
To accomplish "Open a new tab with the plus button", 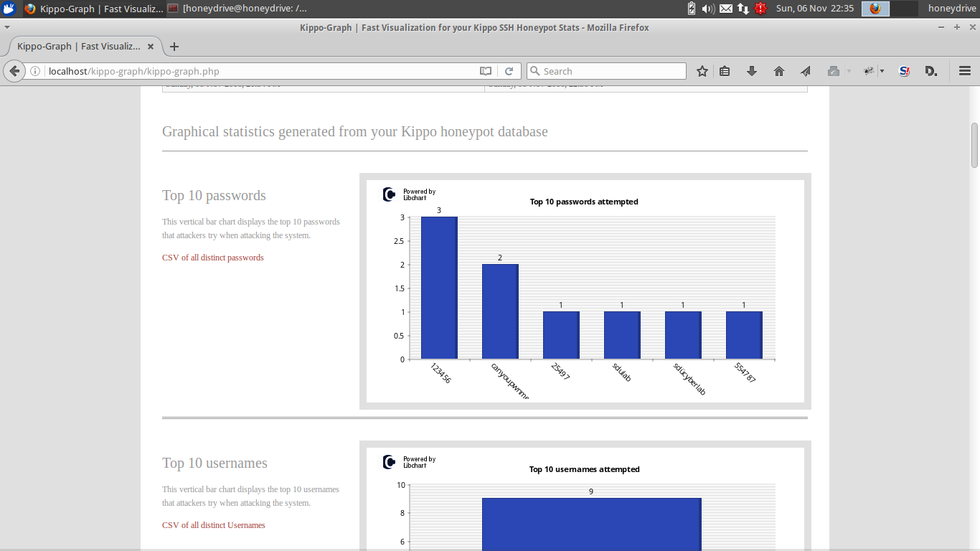I will (x=174, y=47).
